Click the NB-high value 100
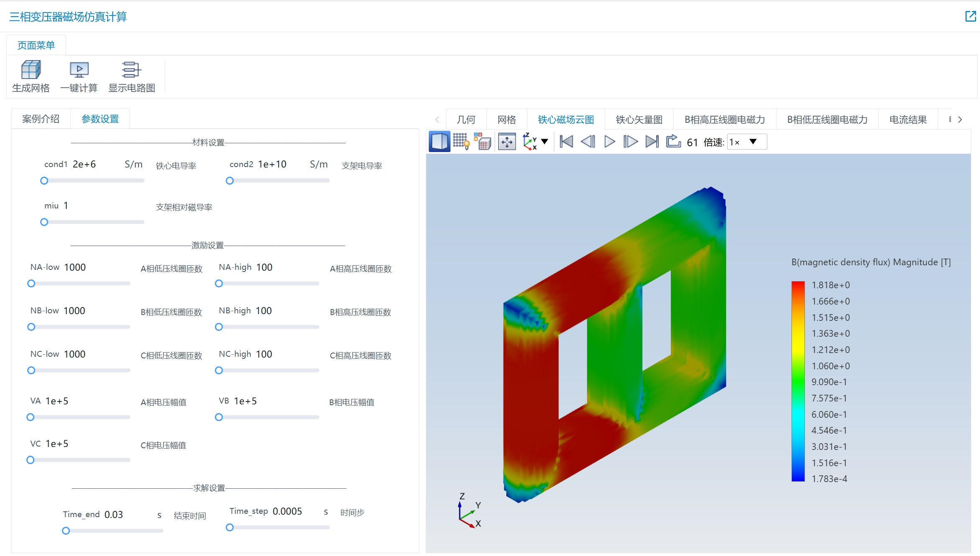Image resolution: width=980 pixels, height=556 pixels. pos(264,311)
